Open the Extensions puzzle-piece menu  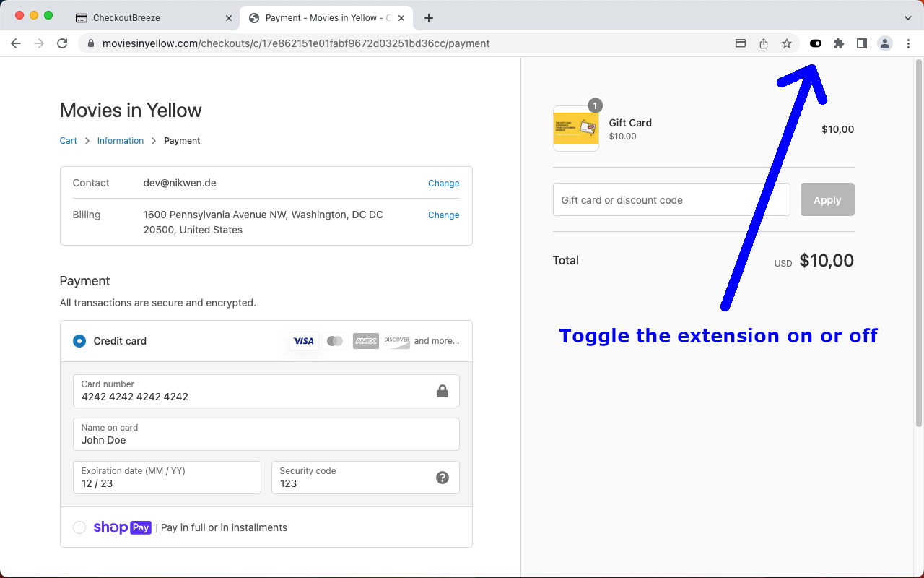pyautogui.click(x=838, y=43)
